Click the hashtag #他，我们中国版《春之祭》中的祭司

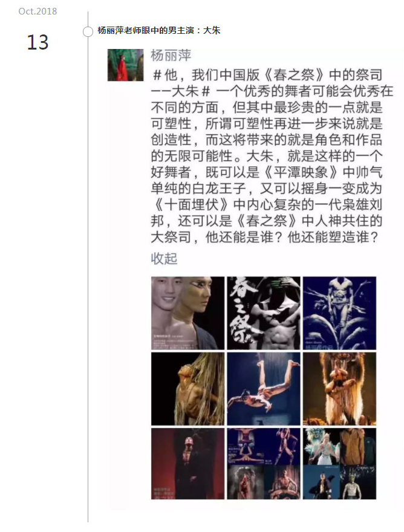[267, 74]
